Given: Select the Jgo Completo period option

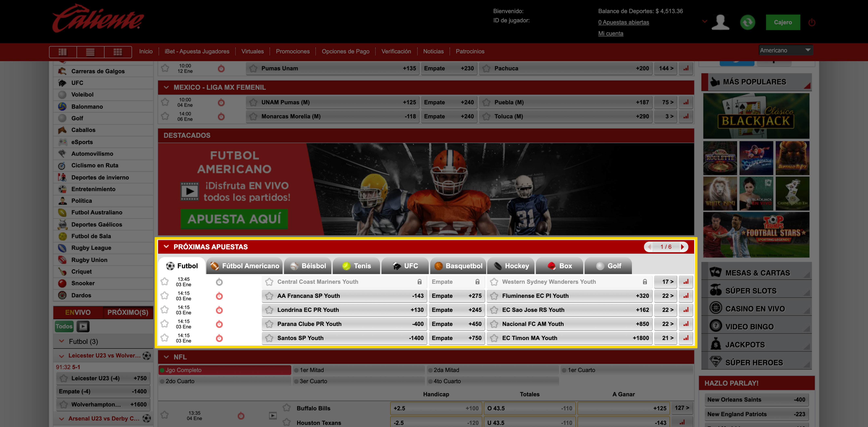Looking at the screenshot, I should pos(225,370).
